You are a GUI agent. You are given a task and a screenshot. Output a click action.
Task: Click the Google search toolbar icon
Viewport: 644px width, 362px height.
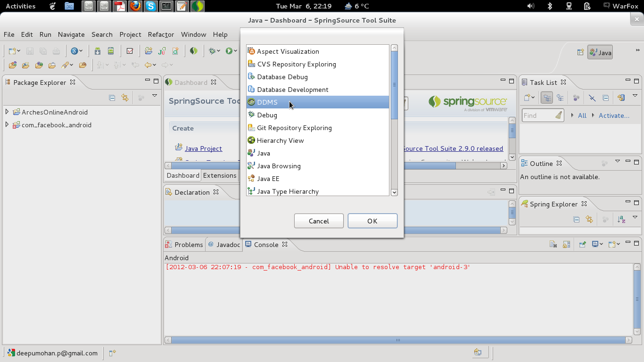click(x=74, y=51)
